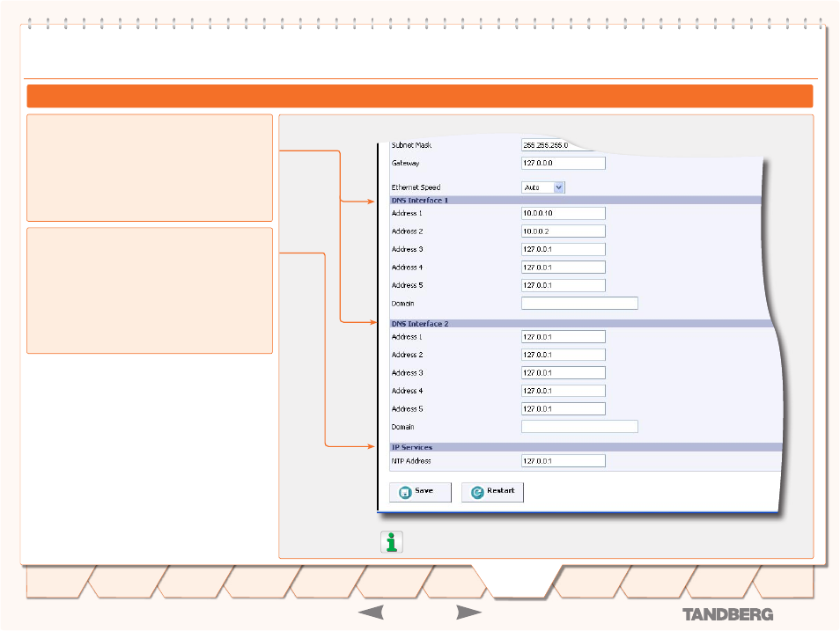Click DNS Interface 1 Domain field
840x631 pixels.
tap(579, 304)
